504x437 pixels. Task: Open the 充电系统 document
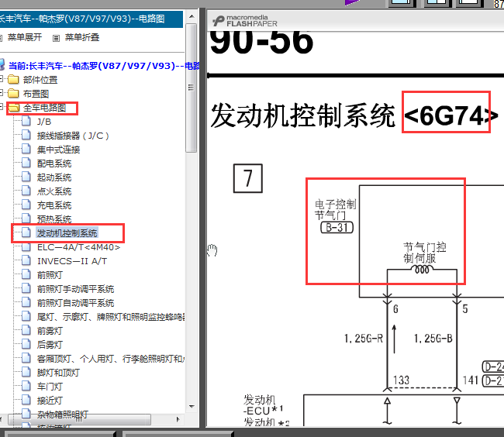click(54, 205)
